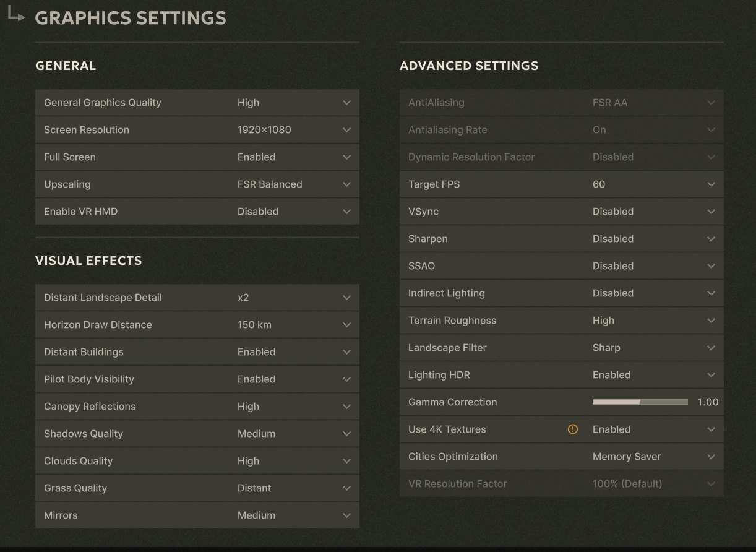Open Cities Optimization dropdown
The height and width of the screenshot is (552, 756).
(x=562, y=457)
